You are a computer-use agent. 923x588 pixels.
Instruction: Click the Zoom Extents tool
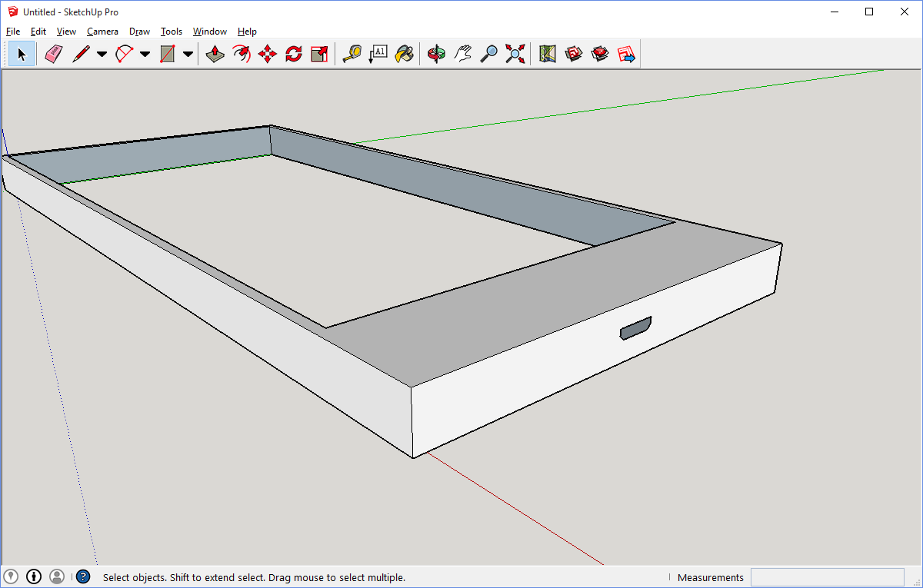click(x=515, y=54)
